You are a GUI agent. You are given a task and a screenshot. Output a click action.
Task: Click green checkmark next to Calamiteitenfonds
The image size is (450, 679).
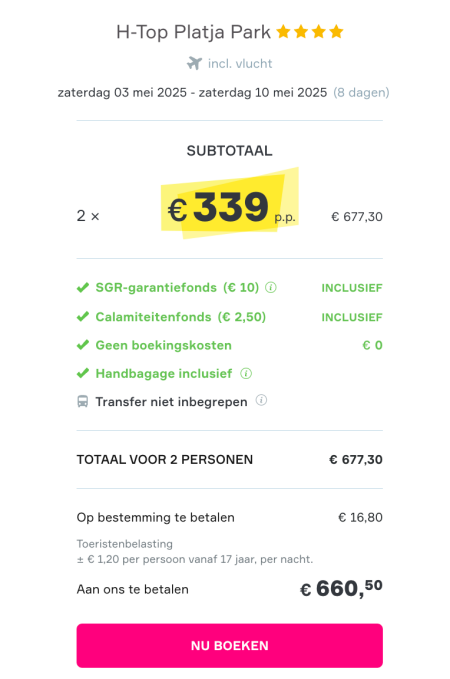[83, 317]
